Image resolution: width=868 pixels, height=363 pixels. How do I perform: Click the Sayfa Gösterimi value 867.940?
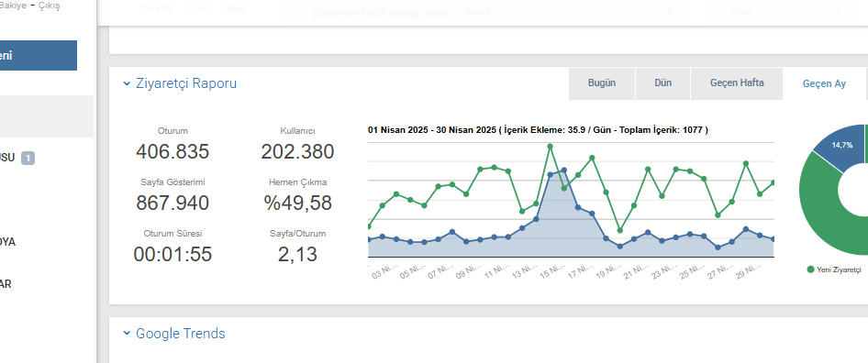click(172, 203)
